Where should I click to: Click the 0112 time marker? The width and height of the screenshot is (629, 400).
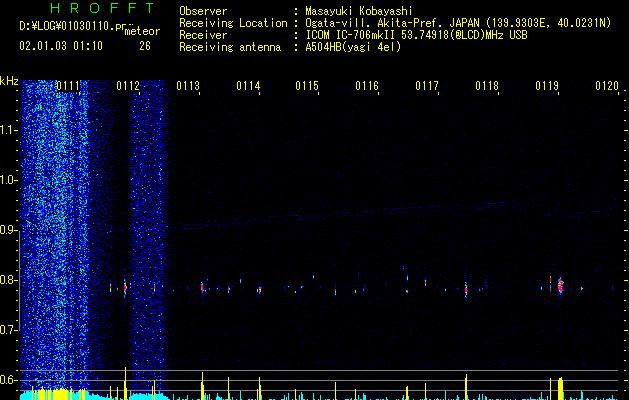[x=128, y=86]
